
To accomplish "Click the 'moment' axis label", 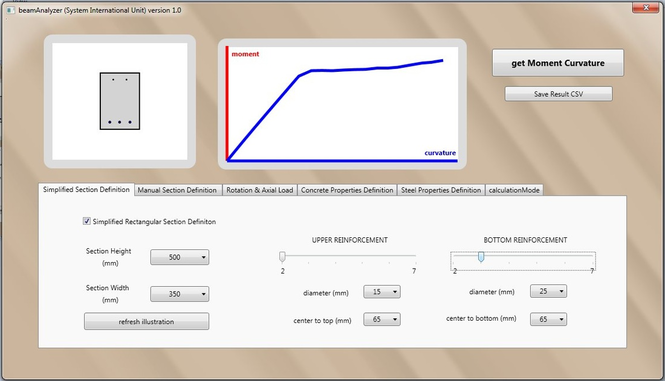I will pyautogui.click(x=245, y=54).
